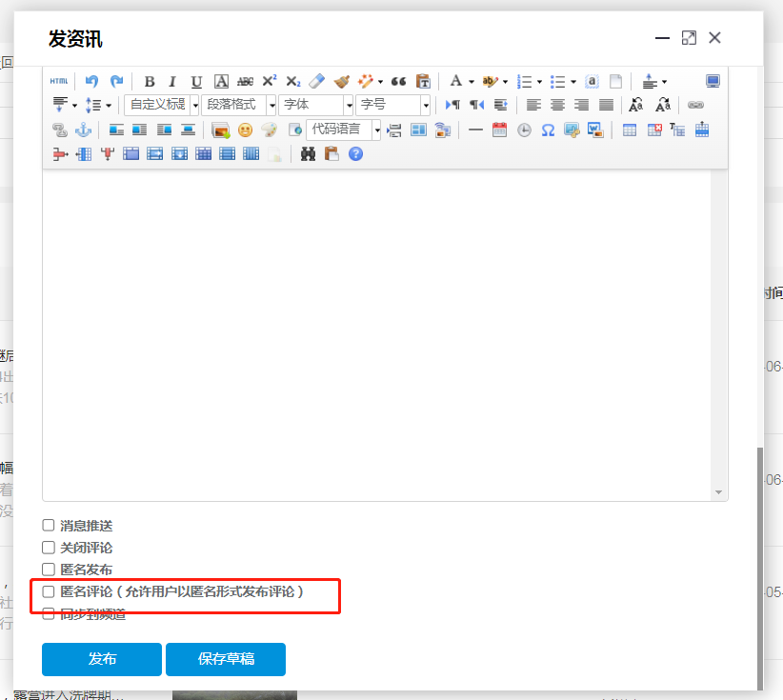The width and height of the screenshot is (783, 700).
Task: Insert an emoticon into the article
Action: tap(246, 129)
